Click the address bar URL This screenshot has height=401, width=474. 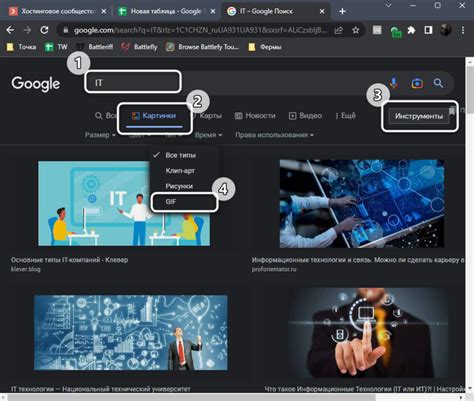[x=200, y=30]
